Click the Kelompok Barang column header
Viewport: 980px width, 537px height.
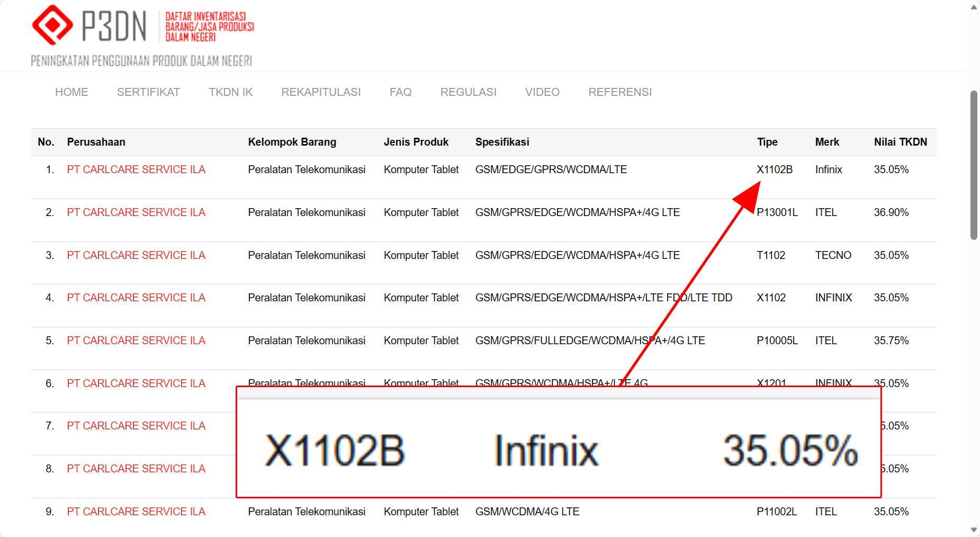coord(292,142)
